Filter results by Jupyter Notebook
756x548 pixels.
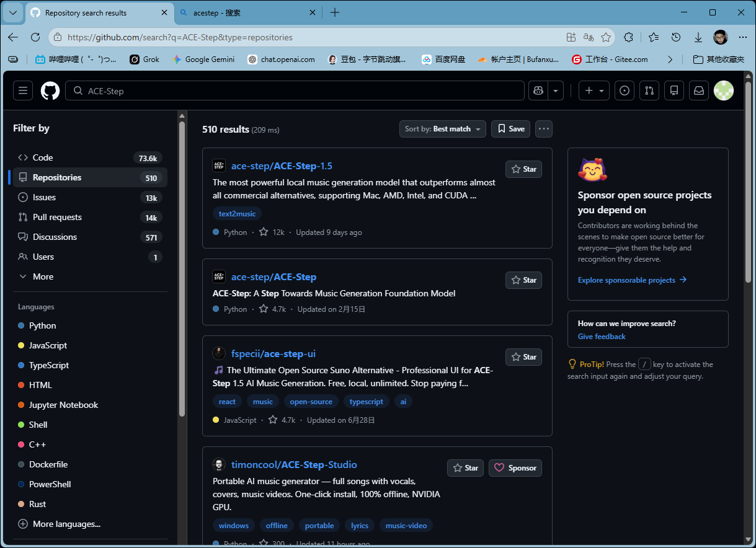(x=90, y=405)
